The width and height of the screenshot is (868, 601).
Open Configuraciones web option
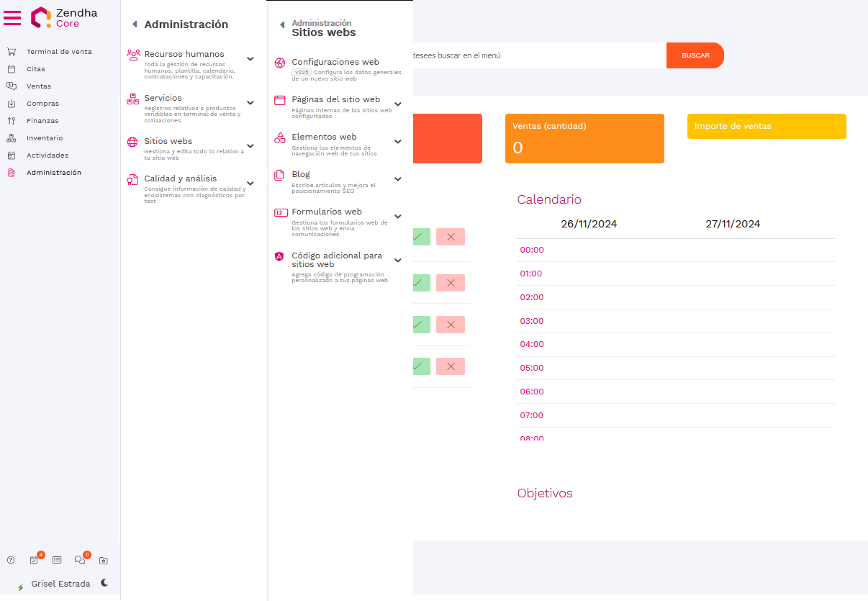click(335, 62)
